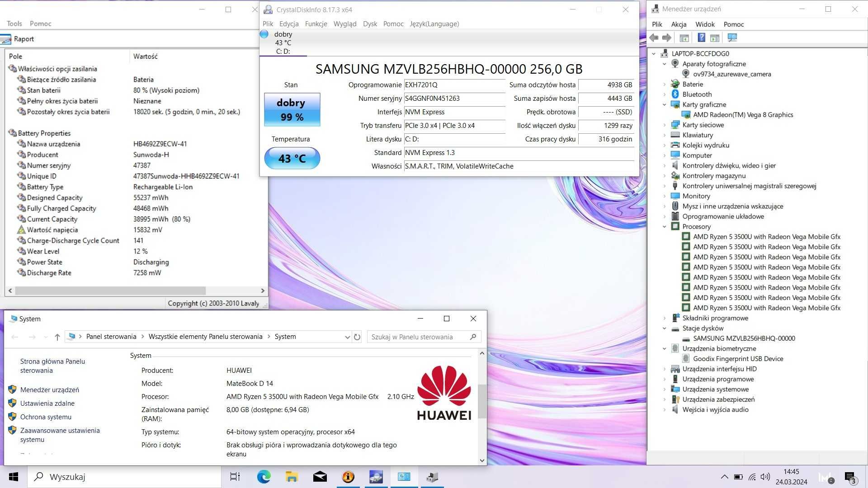Click the Raport toolbar button
The height and width of the screenshot is (488, 868).
tap(18, 39)
